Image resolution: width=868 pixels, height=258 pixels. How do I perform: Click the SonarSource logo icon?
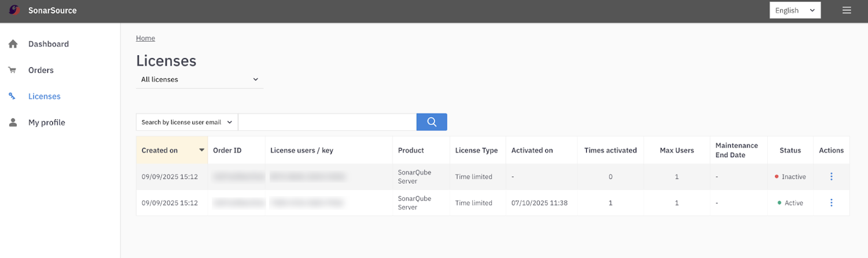click(14, 10)
